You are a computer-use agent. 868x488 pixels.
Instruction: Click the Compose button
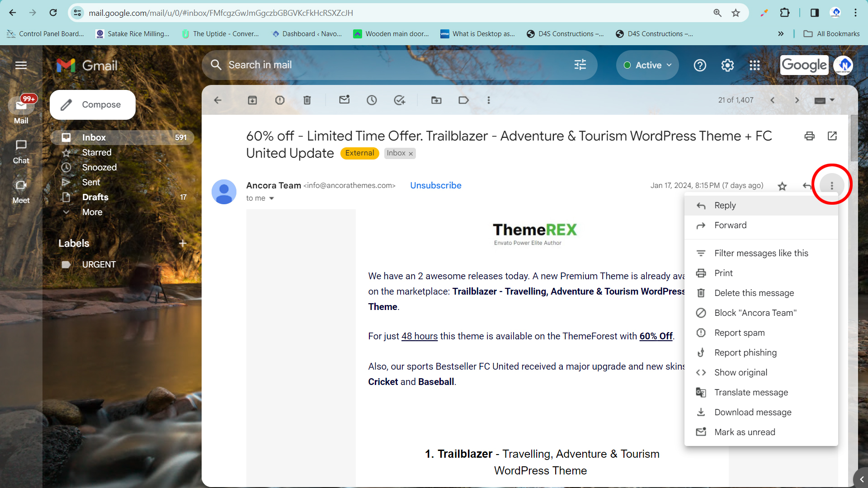(x=93, y=105)
